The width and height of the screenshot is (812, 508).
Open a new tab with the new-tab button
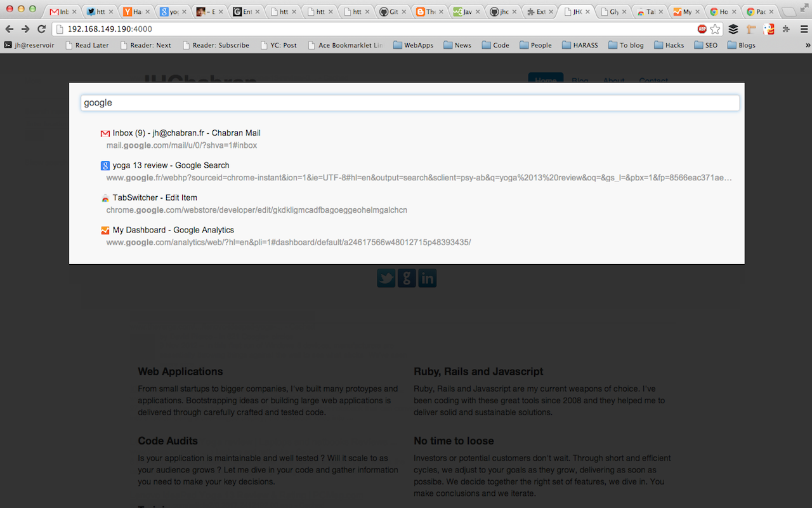pyautogui.click(x=788, y=11)
